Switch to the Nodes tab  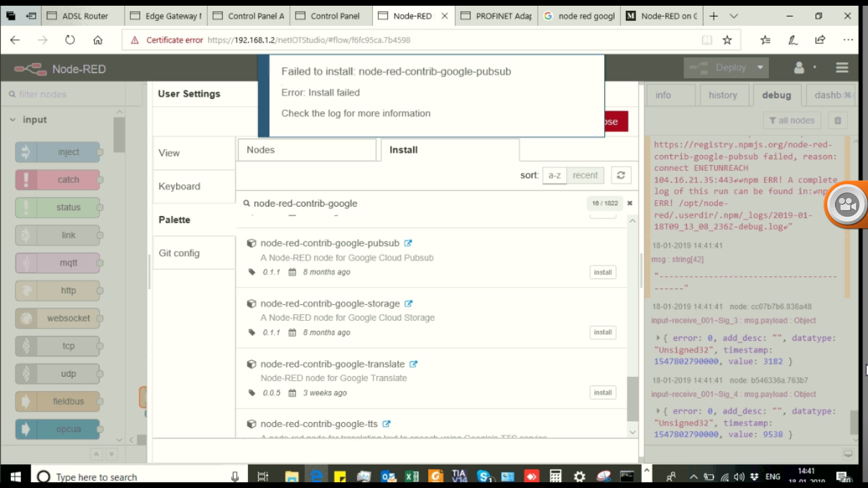(x=307, y=150)
